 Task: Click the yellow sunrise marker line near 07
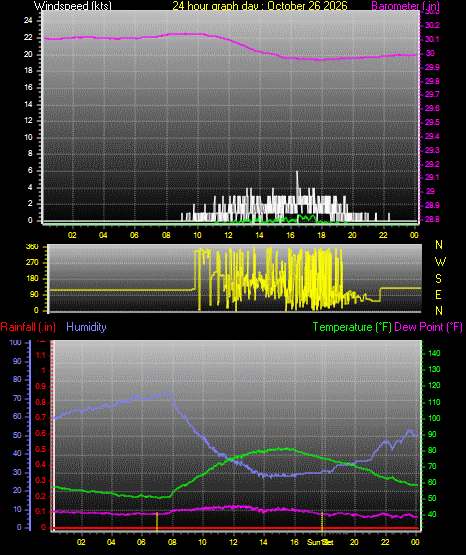157,521
